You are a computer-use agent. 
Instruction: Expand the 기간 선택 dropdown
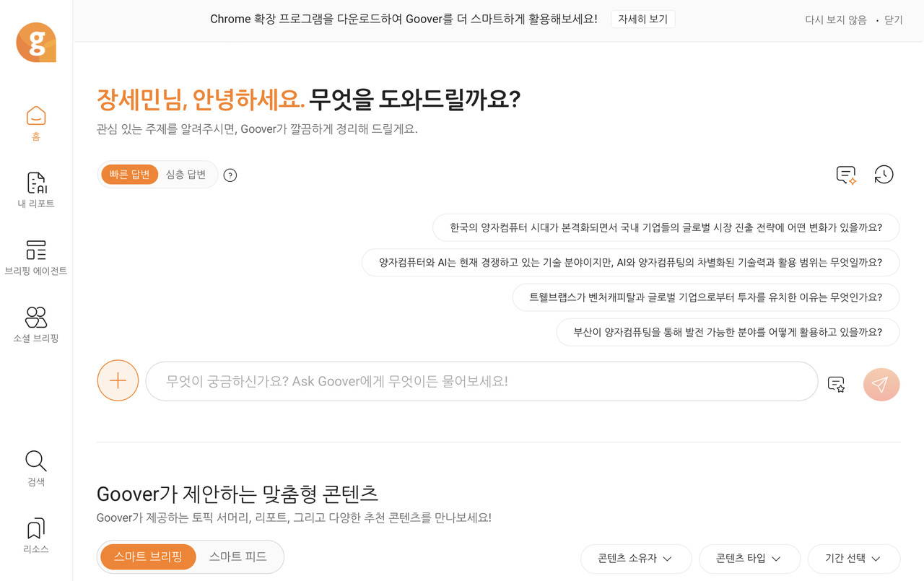[854, 559]
